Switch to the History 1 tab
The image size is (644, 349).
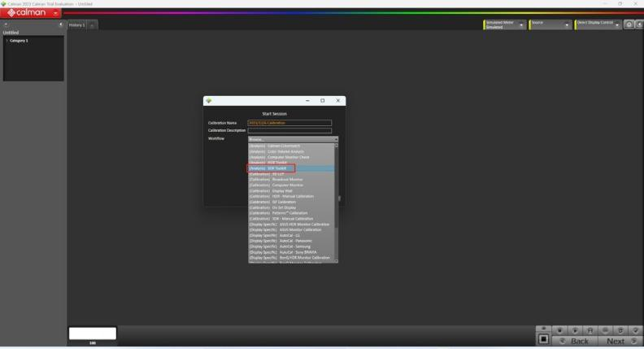76,25
